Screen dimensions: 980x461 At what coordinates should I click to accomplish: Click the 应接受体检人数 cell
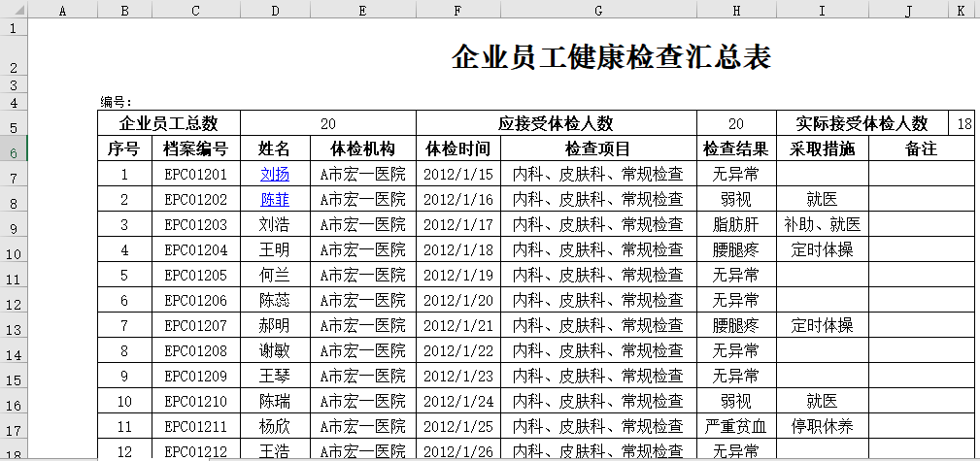[556, 124]
